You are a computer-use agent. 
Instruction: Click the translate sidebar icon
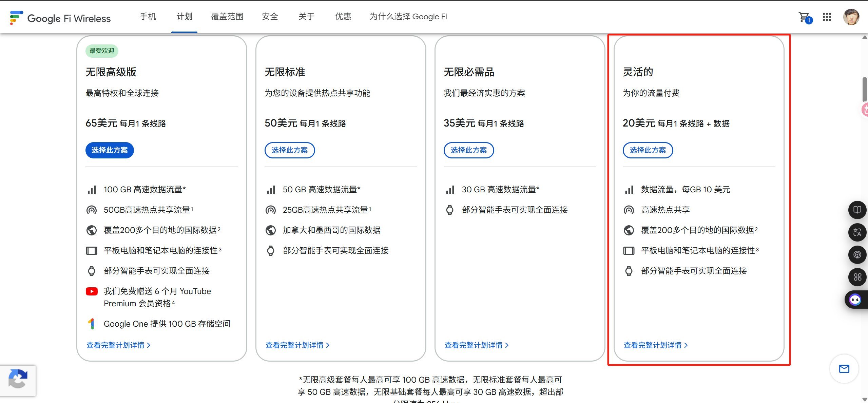(x=857, y=232)
